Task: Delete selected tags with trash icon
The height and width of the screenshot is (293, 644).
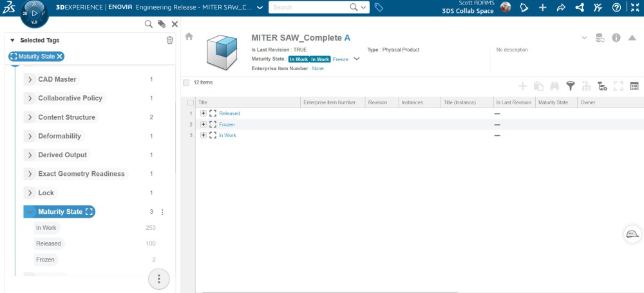Action: click(169, 41)
